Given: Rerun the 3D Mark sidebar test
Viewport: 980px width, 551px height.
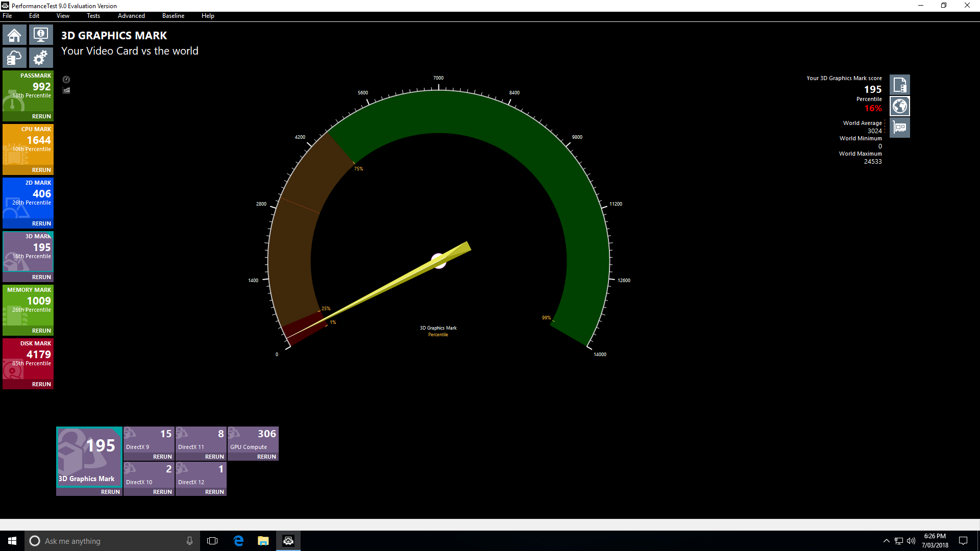Looking at the screenshot, I should click(x=41, y=277).
